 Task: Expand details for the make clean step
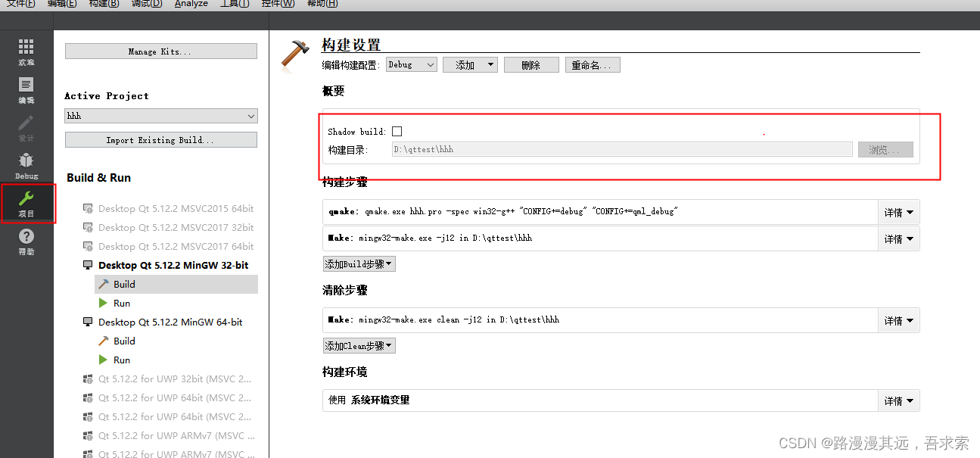pos(898,321)
